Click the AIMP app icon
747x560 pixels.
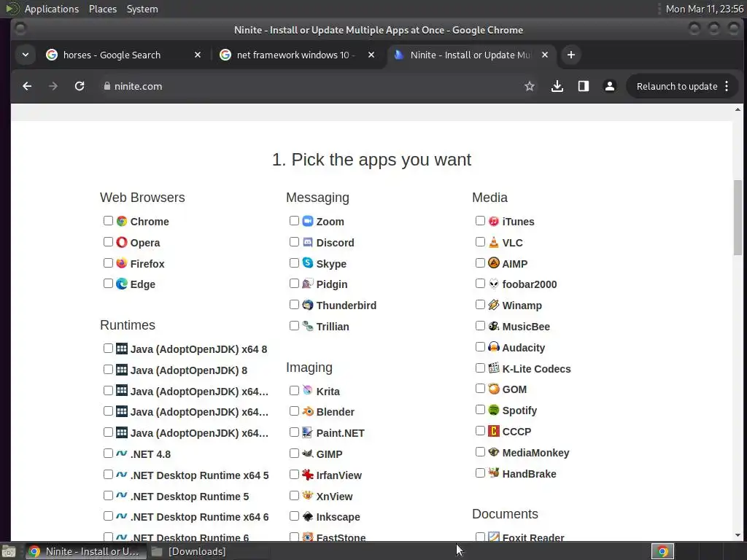[494, 263]
